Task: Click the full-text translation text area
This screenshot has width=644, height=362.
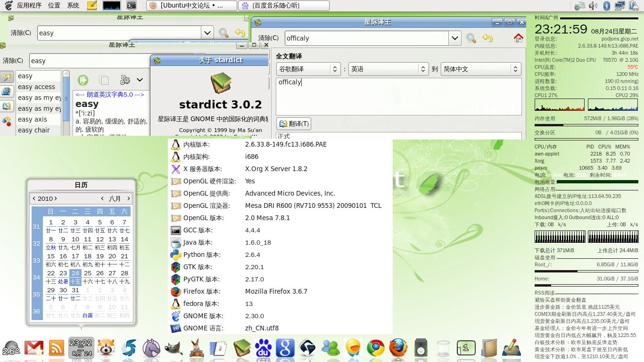Action: (x=399, y=97)
